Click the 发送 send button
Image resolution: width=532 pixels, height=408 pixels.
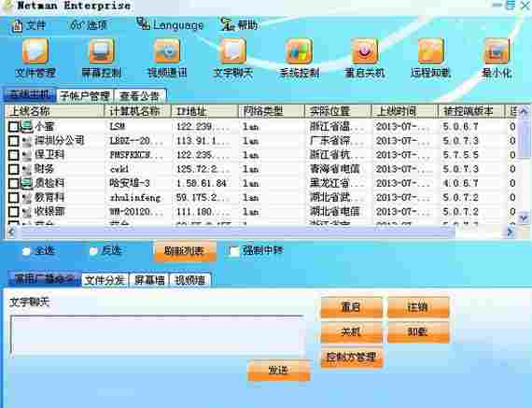coord(278,371)
